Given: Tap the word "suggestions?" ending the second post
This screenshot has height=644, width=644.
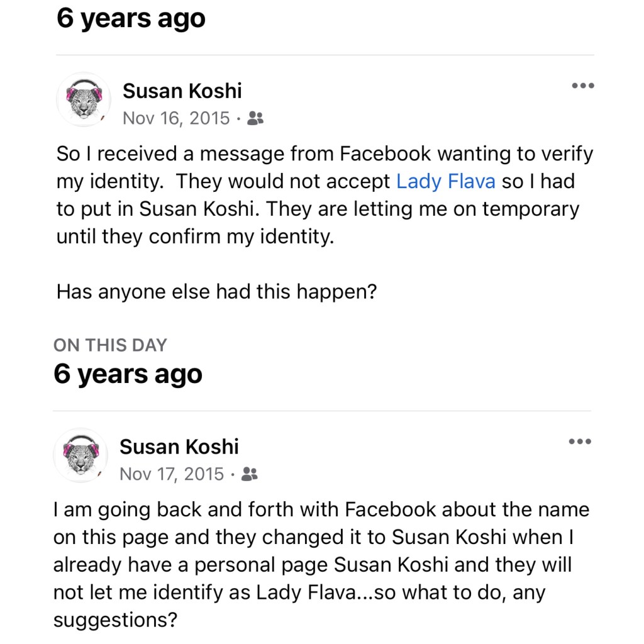Looking at the screenshot, I should click(x=115, y=620).
